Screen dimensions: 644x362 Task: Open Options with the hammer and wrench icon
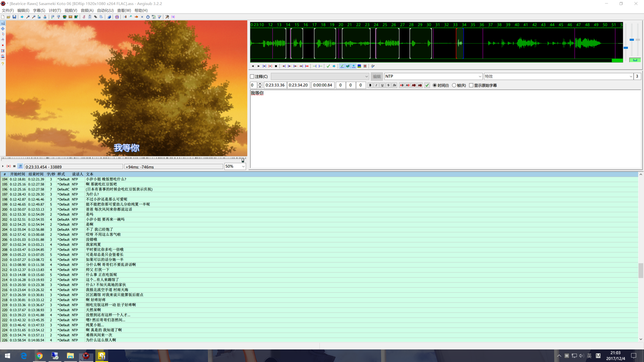167,17
